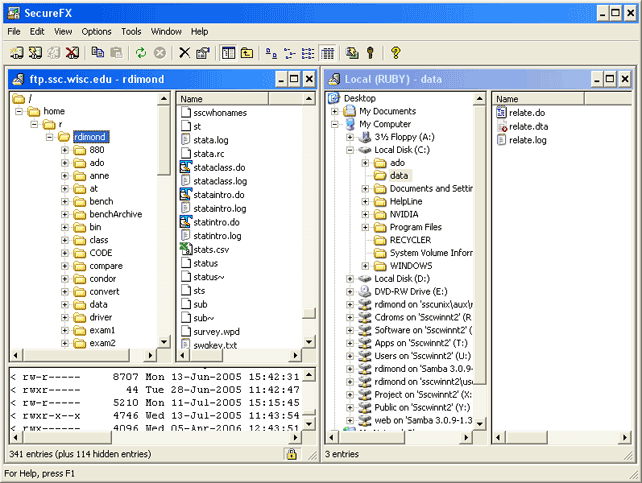Expand the Program Files folder
Screen dimensions: 642x483
pos(365,227)
